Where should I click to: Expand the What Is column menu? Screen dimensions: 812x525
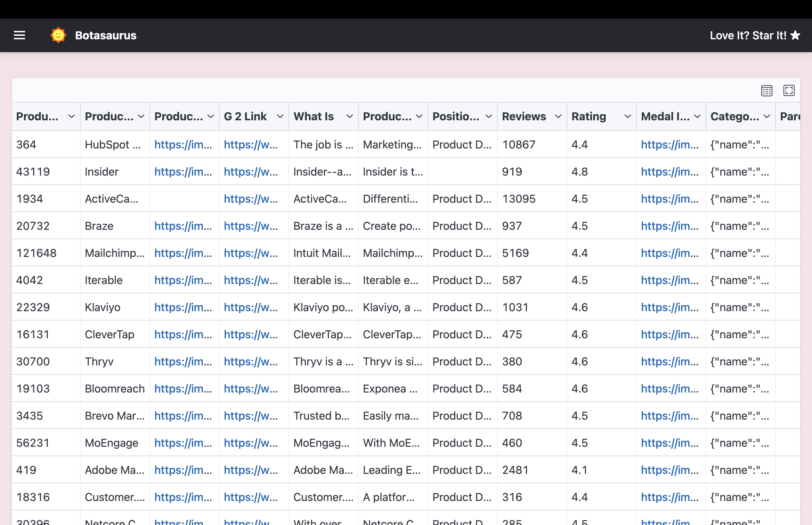coord(349,116)
